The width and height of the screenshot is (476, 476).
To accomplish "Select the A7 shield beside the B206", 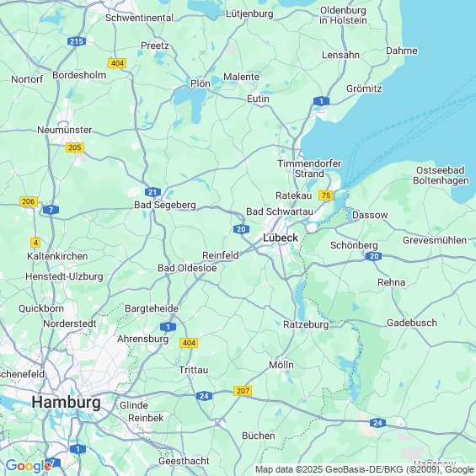I will (x=51, y=210).
